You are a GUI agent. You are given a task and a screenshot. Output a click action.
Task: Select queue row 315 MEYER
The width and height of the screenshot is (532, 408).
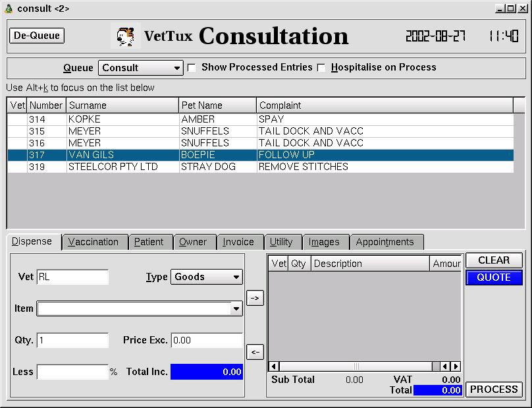click(x=260, y=131)
